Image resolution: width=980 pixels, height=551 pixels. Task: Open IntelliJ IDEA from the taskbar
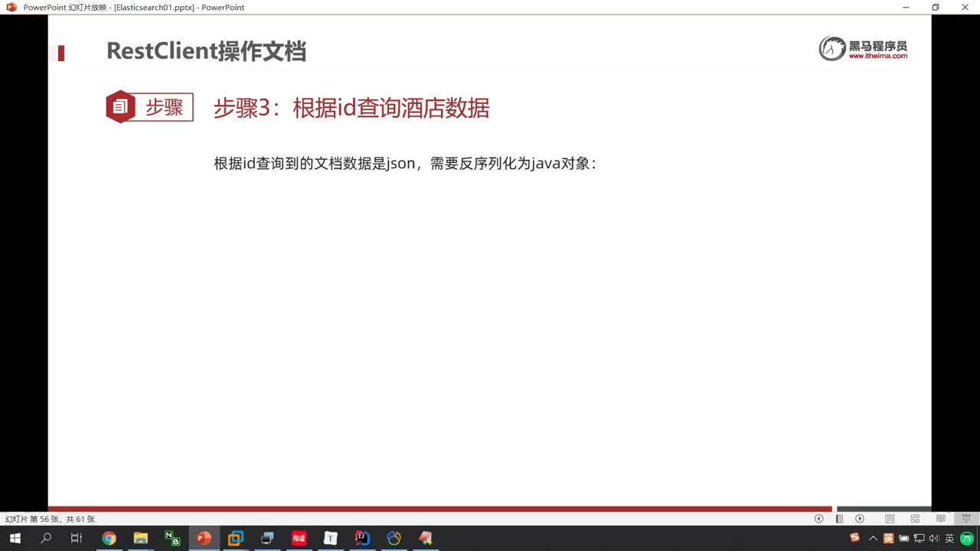[362, 538]
